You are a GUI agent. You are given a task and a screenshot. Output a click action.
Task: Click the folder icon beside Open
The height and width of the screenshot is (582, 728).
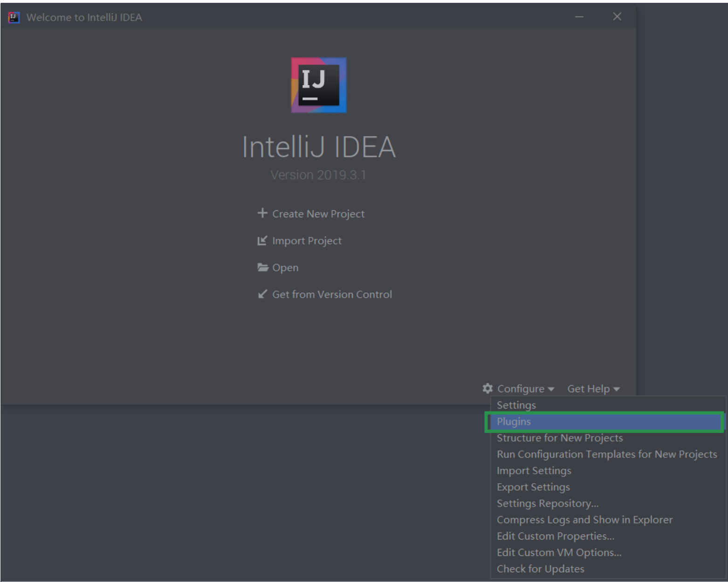pos(263,267)
